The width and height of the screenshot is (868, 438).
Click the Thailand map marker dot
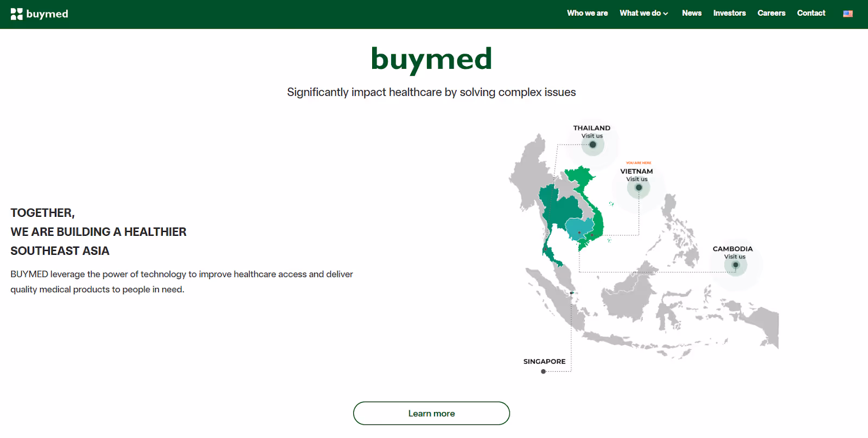coord(593,145)
